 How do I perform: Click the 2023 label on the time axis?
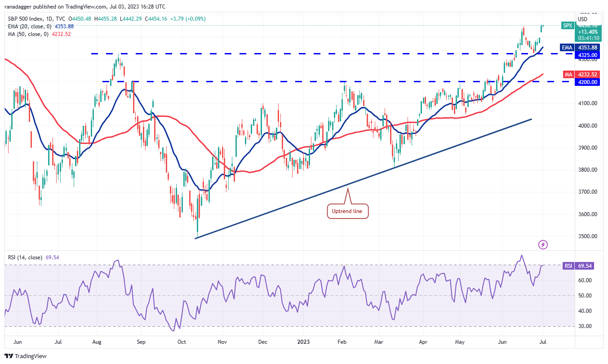tap(302, 342)
